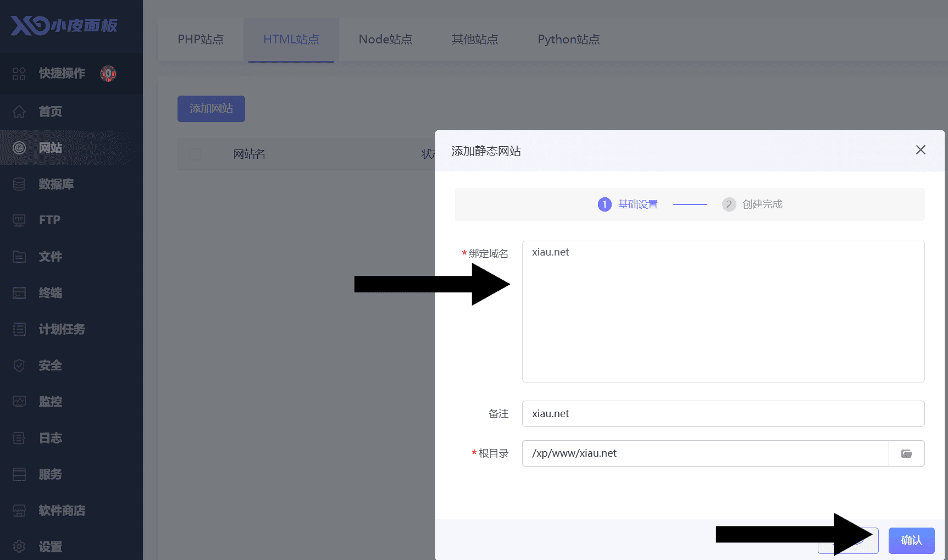The width and height of the screenshot is (948, 560).
Task: Open the database icon in sidebar
Action: [19, 184]
